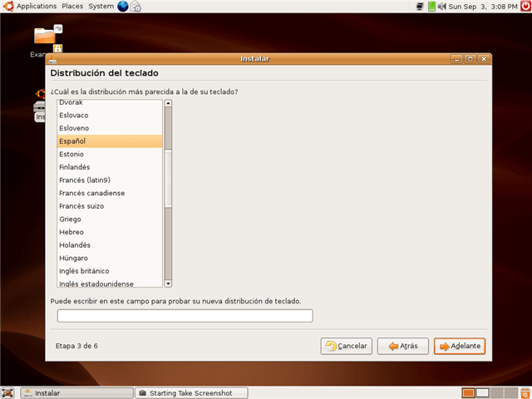Click the keyboard test input field
Image resolution: width=532 pixels, height=399 pixels.
185,316
